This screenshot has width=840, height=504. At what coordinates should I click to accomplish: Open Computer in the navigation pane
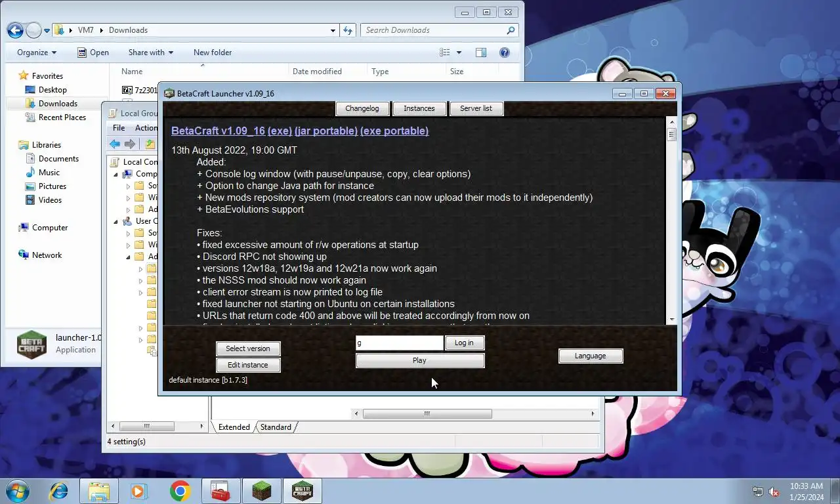43,228
